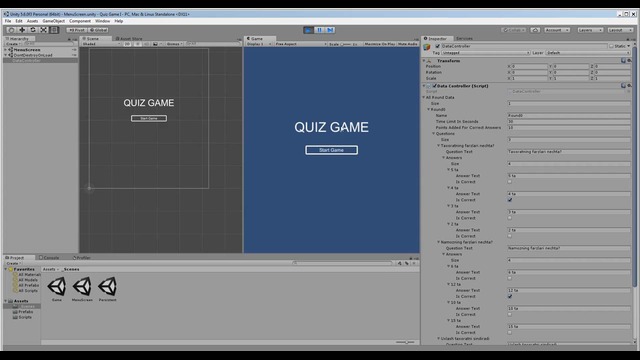Image resolution: width=640 pixels, height=360 pixels.
Task: Toggle Maximize On Play
Action: click(380, 44)
